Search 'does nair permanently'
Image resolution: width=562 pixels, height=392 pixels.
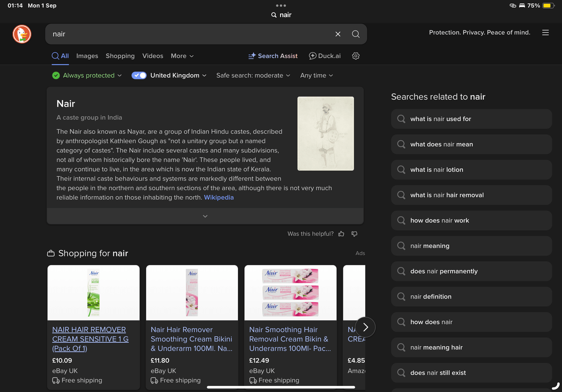pyautogui.click(x=472, y=271)
